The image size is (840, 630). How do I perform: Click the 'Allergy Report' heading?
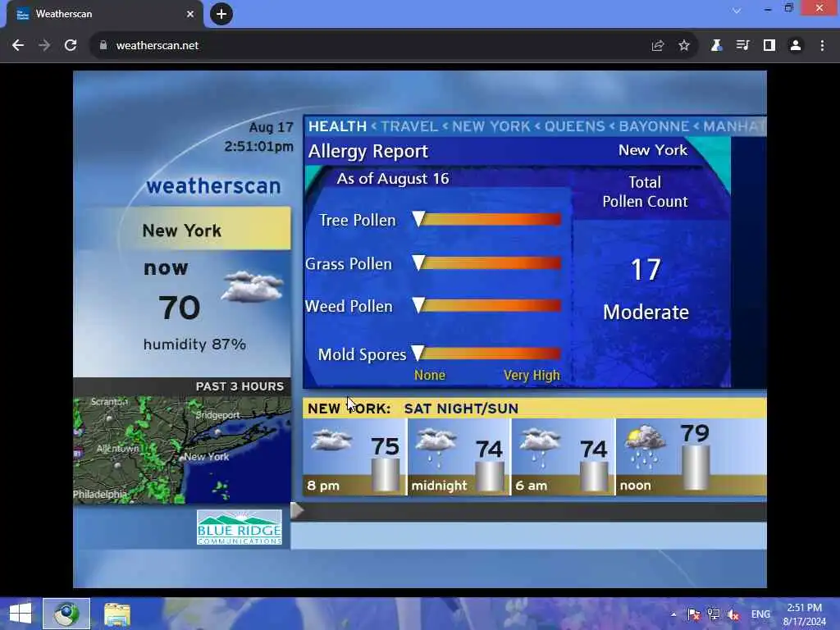(368, 151)
